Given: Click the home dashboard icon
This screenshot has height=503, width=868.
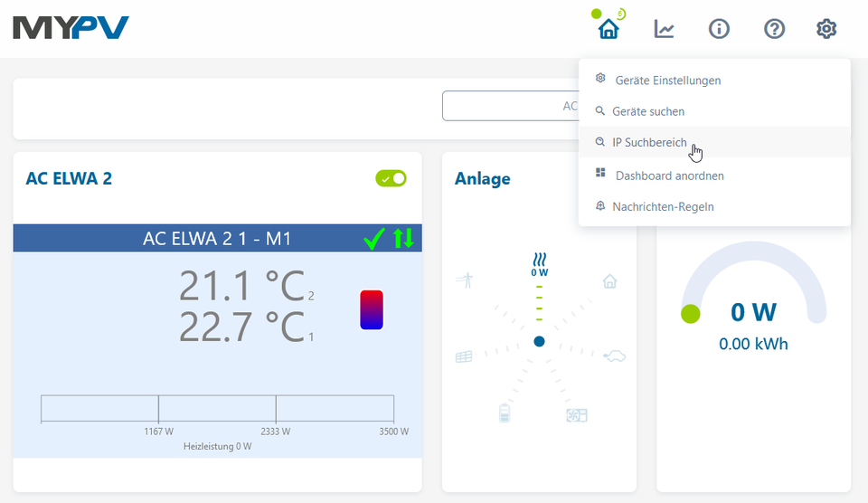Looking at the screenshot, I should click(609, 29).
